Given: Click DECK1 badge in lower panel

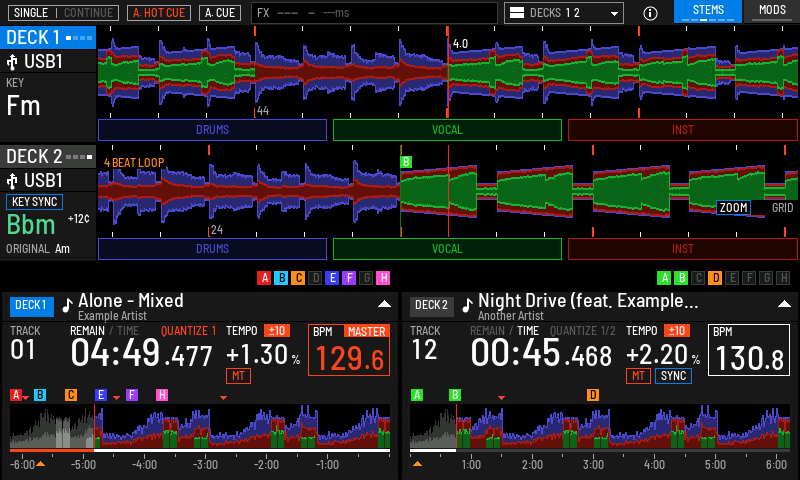Looking at the screenshot, I should coord(31,306).
